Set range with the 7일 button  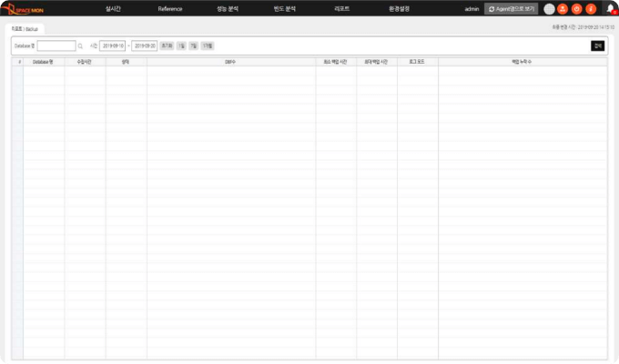point(193,45)
